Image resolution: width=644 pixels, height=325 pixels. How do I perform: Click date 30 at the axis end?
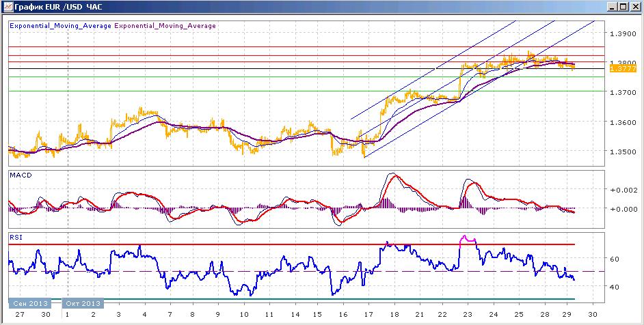[593, 314]
